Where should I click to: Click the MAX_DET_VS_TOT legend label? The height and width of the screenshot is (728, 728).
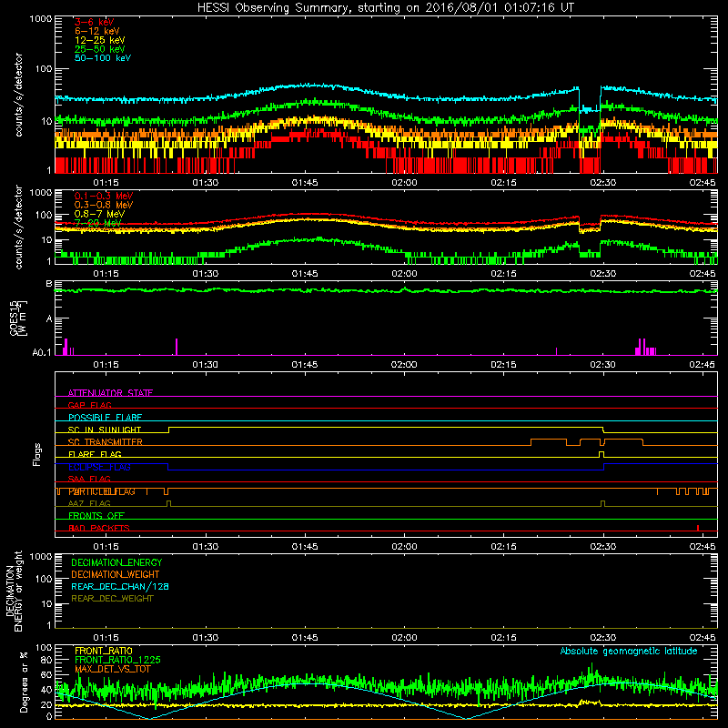coord(113,669)
